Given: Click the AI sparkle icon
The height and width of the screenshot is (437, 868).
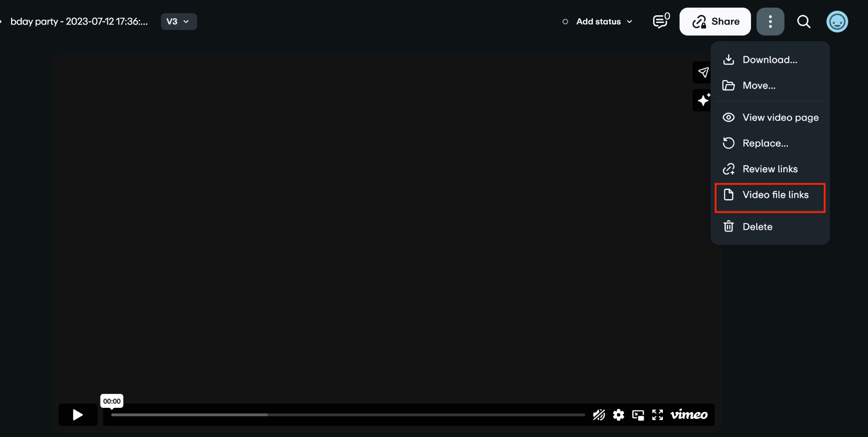Looking at the screenshot, I should (703, 100).
